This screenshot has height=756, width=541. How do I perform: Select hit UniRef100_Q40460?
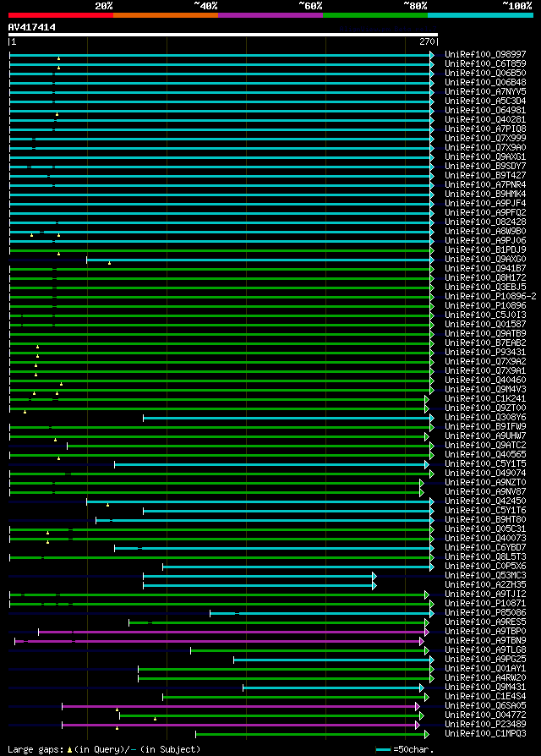tap(485, 380)
